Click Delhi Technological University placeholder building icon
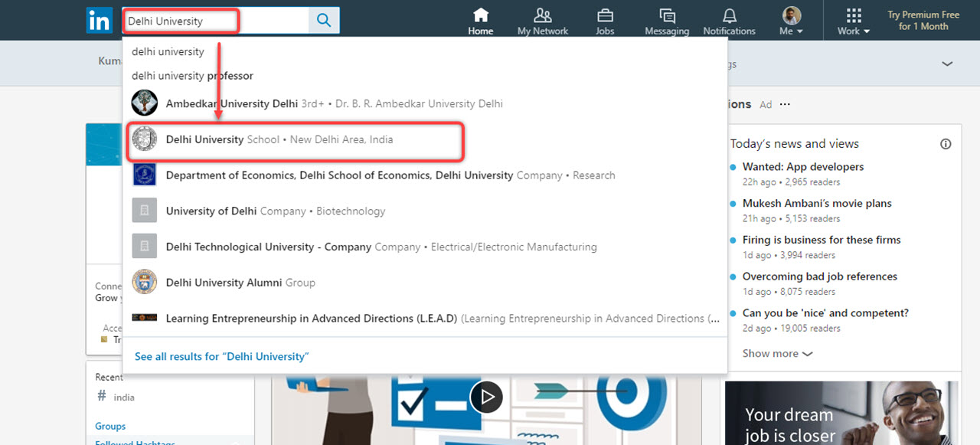 click(144, 246)
